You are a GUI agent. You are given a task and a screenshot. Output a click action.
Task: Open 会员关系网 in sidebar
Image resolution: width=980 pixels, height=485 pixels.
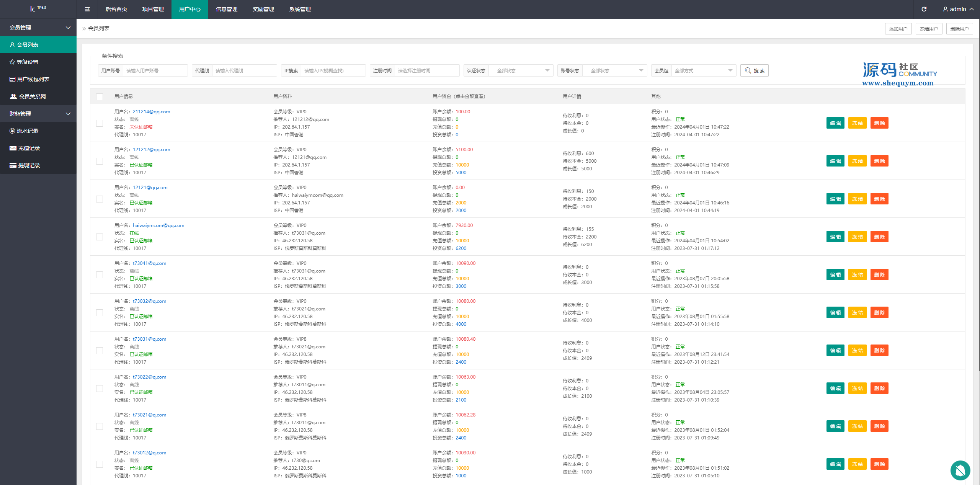click(38, 96)
